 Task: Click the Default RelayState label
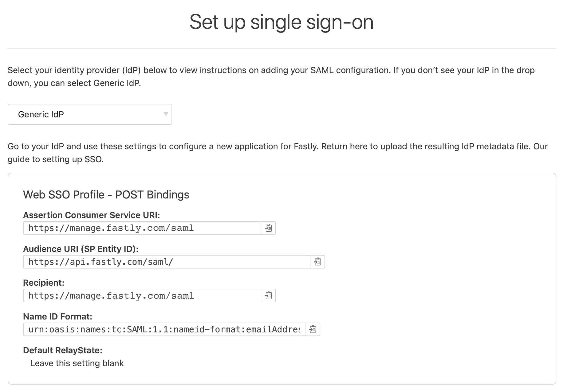(63, 350)
